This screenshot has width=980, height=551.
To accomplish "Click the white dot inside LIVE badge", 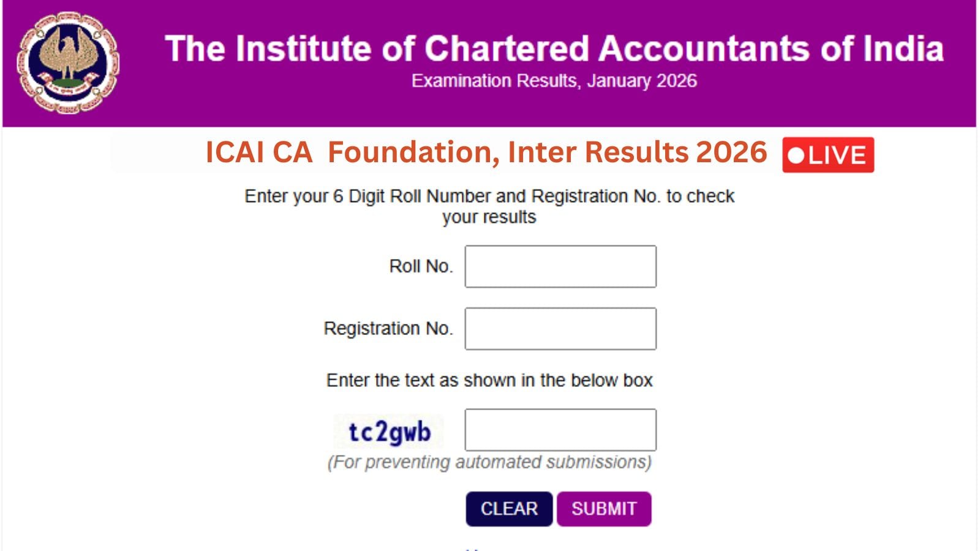I will (x=796, y=156).
